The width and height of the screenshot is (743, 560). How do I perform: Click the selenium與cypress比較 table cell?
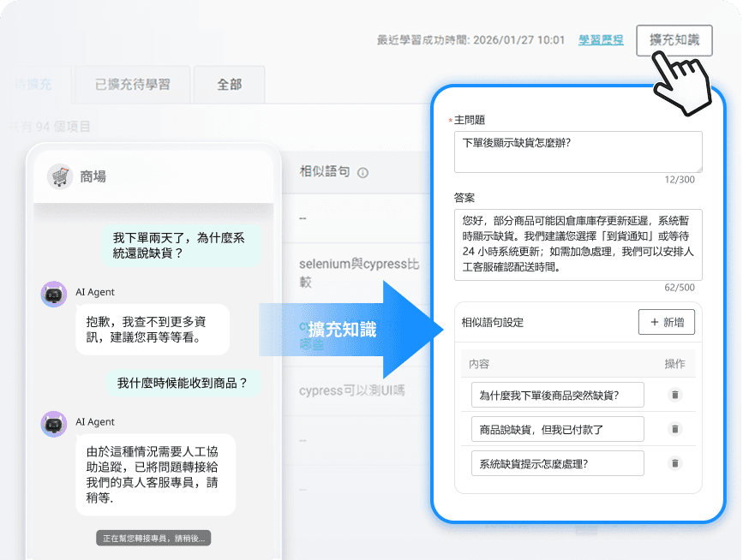point(359,272)
